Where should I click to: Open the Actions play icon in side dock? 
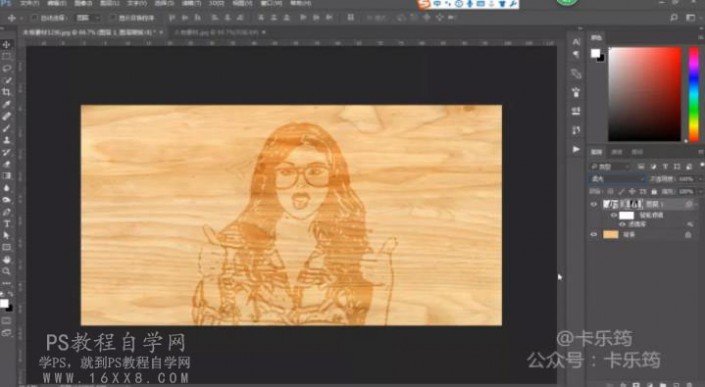576,149
